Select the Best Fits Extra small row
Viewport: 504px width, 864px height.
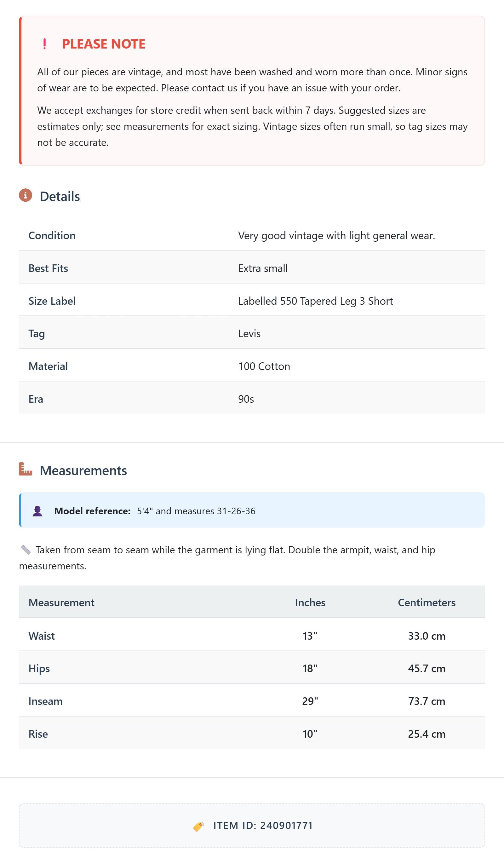[x=252, y=268]
